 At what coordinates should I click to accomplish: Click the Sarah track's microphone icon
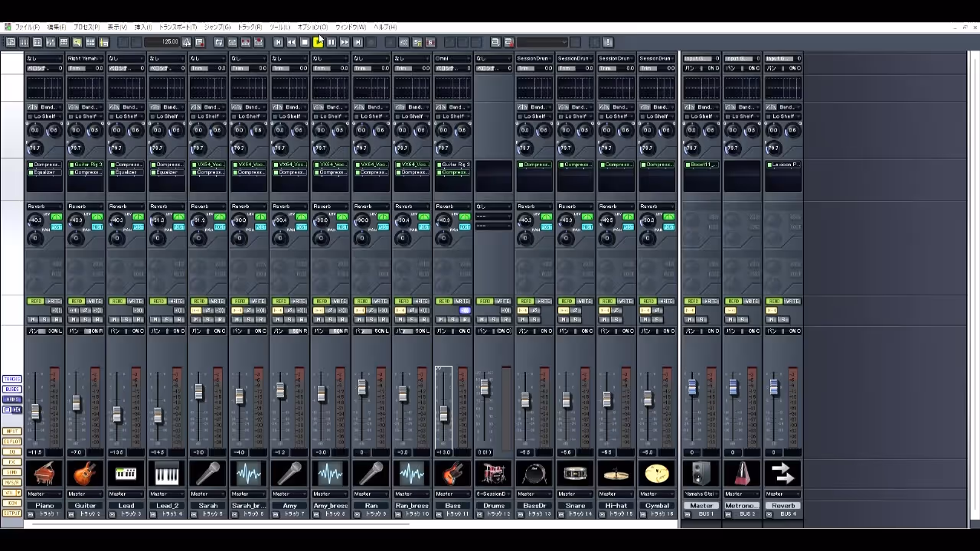(x=207, y=474)
